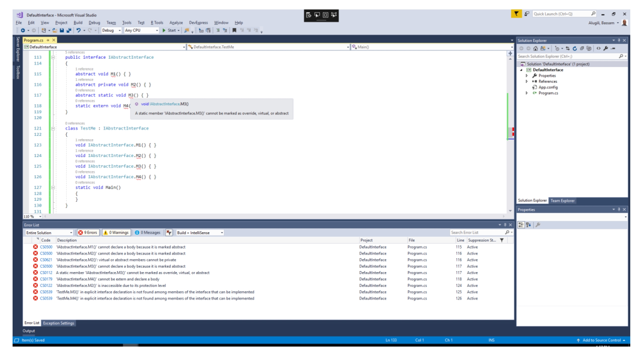Toggle the 0 Messages filter in Error List
This screenshot has width=644, height=360.
click(148, 232)
